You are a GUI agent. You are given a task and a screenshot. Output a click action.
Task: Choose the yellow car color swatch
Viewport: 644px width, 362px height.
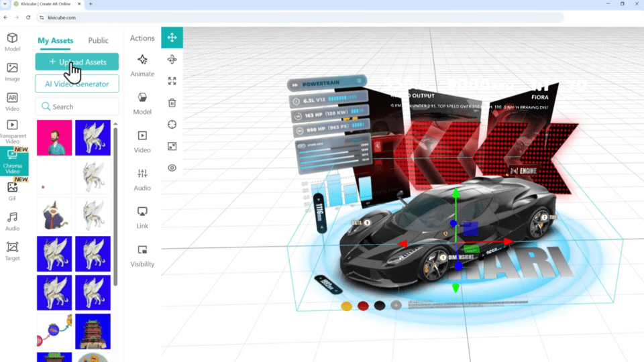[x=346, y=306]
